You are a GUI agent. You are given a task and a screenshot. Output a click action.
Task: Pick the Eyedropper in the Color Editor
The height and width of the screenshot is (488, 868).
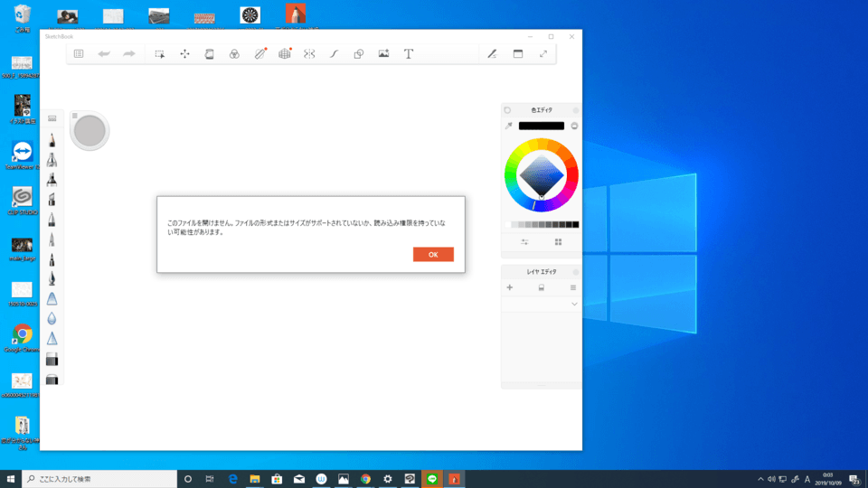pyautogui.click(x=508, y=127)
